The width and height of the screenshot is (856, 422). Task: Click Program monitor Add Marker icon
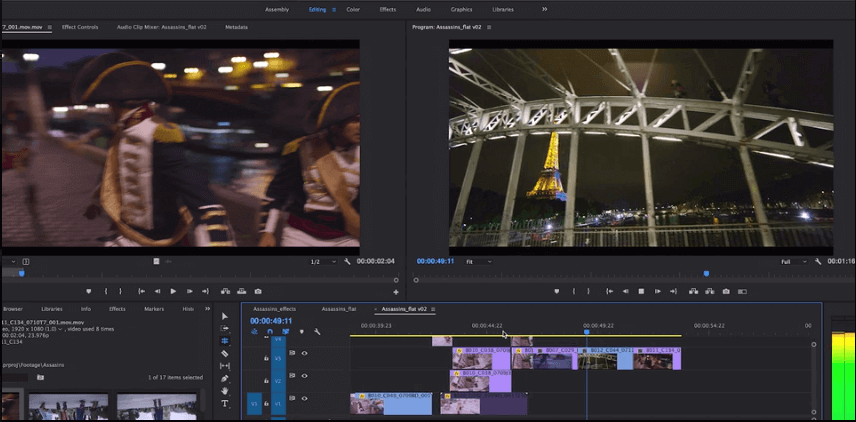(x=557, y=292)
